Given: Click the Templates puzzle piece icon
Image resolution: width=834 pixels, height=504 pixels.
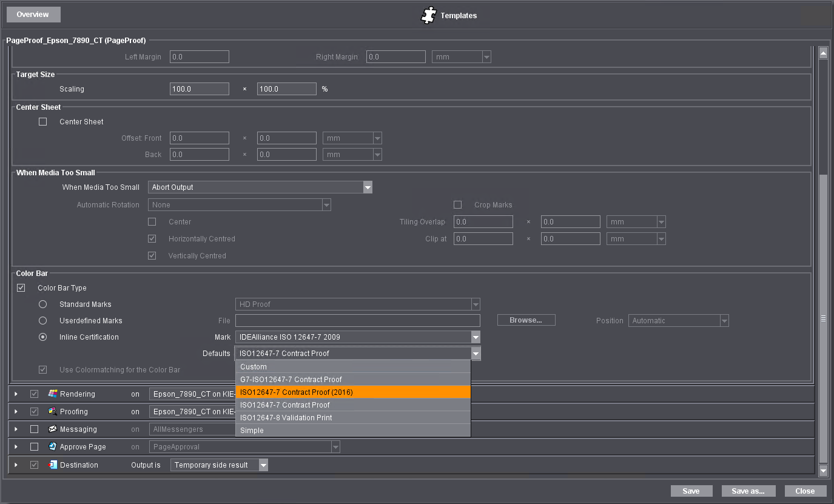Looking at the screenshot, I should [429, 15].
